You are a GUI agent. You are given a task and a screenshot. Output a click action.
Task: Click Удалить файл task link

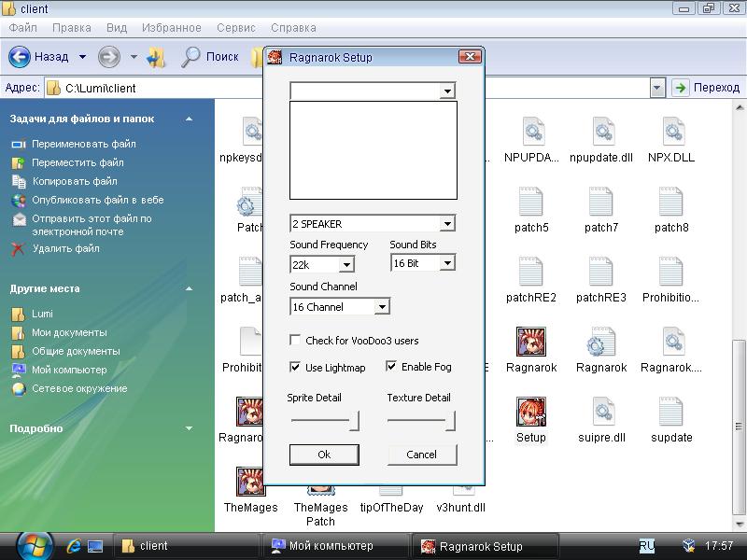(x=65, y=248)
